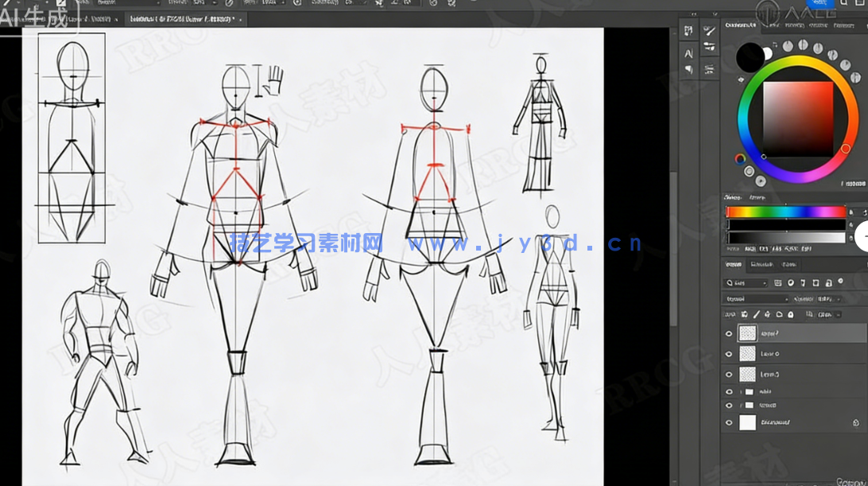The width and height of the screenshot is (868, 486).
Task: Click the paintbrush lock icon in Layers panel
Action: pos(755,316)
